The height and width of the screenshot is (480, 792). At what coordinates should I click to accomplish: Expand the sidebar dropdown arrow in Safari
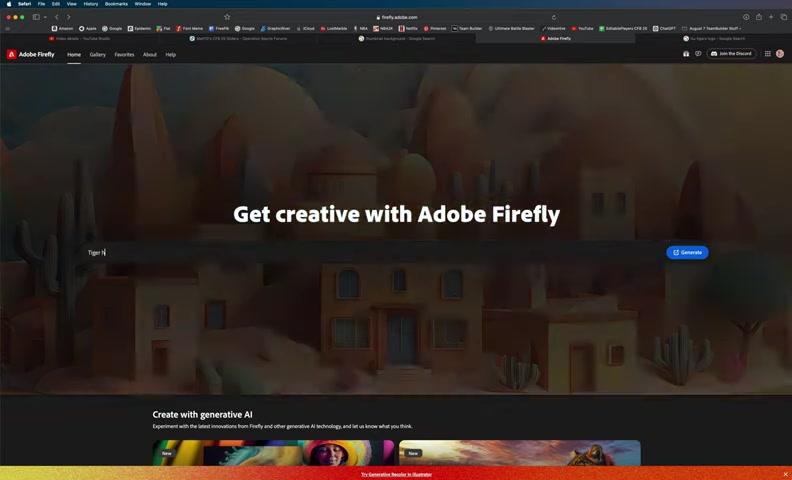pos(45,17)
